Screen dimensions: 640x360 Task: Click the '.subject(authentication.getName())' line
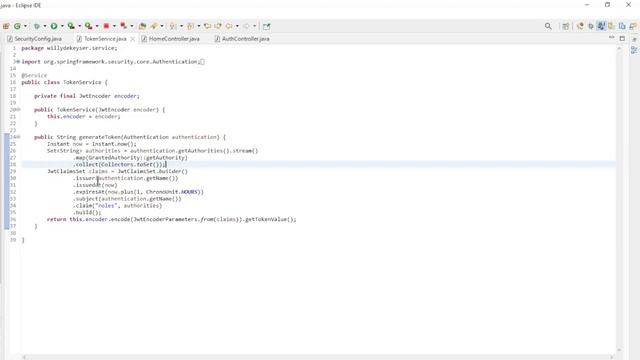click(127, 199)
